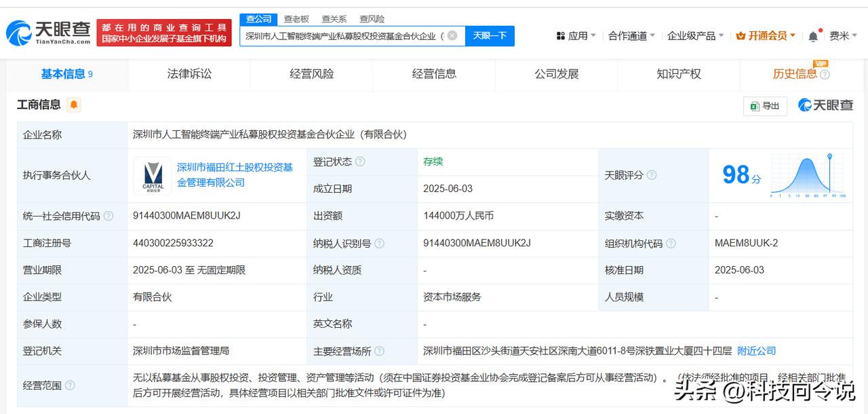The width and height of the screenshot is (868, 414).
Task: Click the company name search input field
Action: tap(342, 36)
